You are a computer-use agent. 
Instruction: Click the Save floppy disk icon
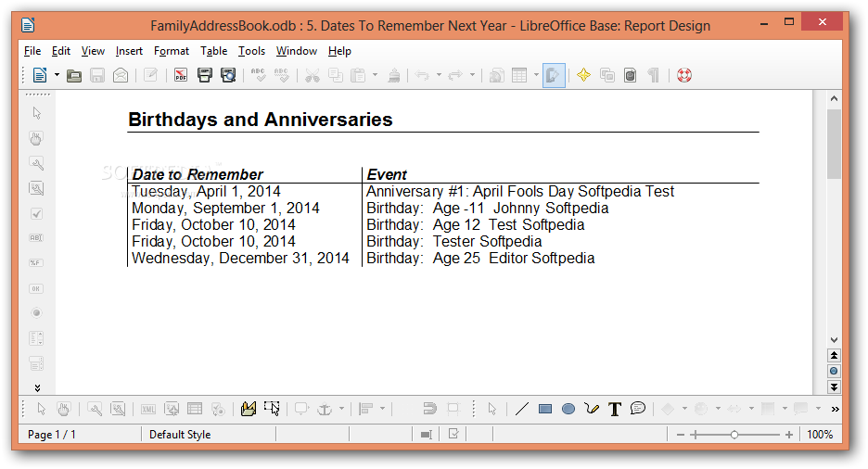point(97,75)
